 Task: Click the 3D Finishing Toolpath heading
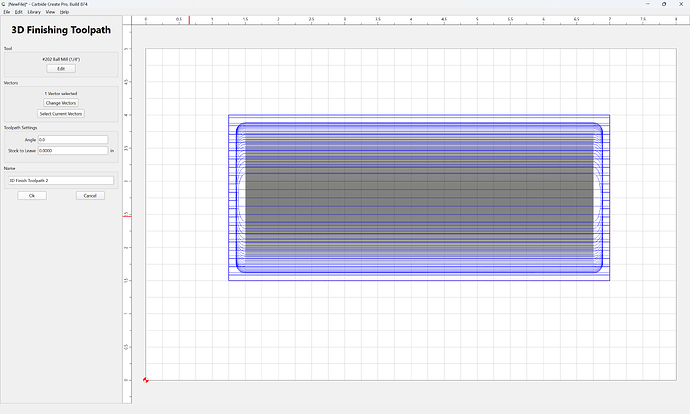(61, 30)
